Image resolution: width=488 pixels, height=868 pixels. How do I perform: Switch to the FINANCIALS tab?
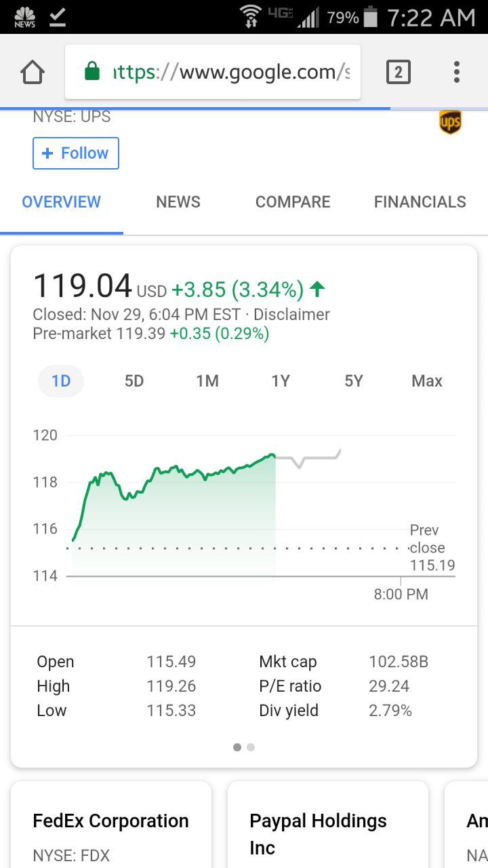coord(420,202)
